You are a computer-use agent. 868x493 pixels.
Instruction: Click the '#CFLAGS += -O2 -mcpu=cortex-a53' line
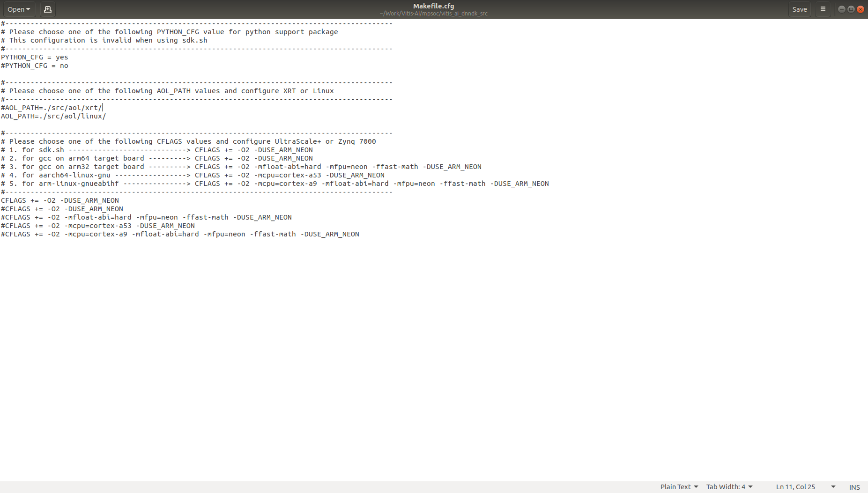98,226
